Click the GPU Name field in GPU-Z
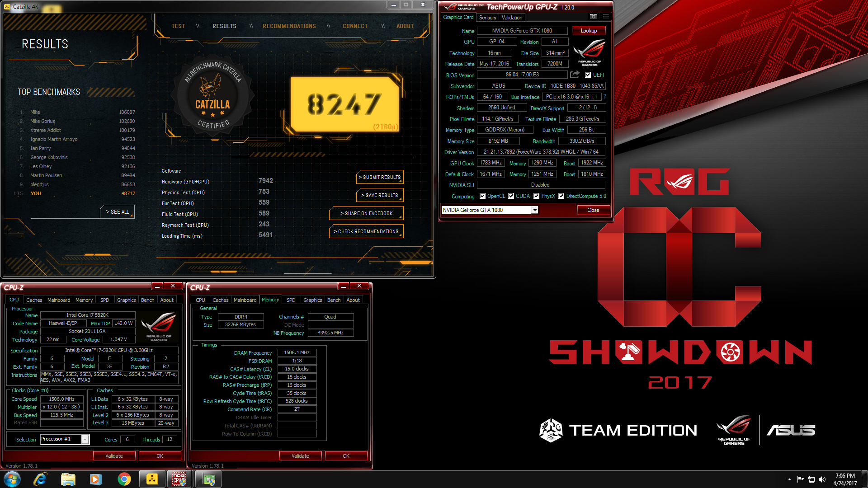This screenshot has width=868, height=488. pyautogui.click(x=522, y=31)
